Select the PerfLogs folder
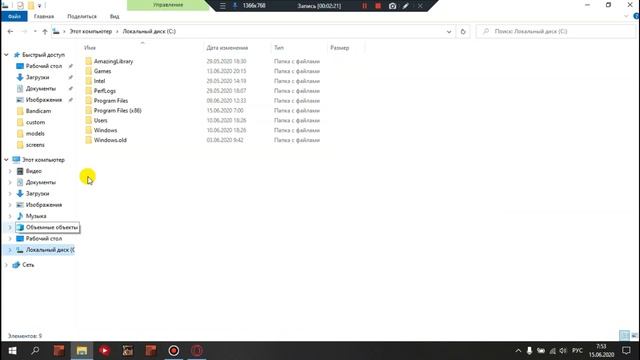Image resolution: width=640 pixels, height=360 pixels. pyautogui.click(x=104, y=91)
